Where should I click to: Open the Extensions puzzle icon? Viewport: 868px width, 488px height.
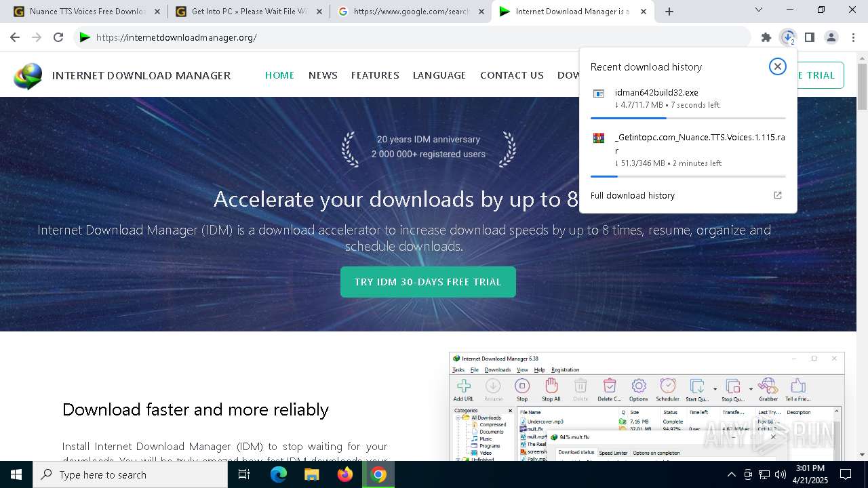point(766,37)
